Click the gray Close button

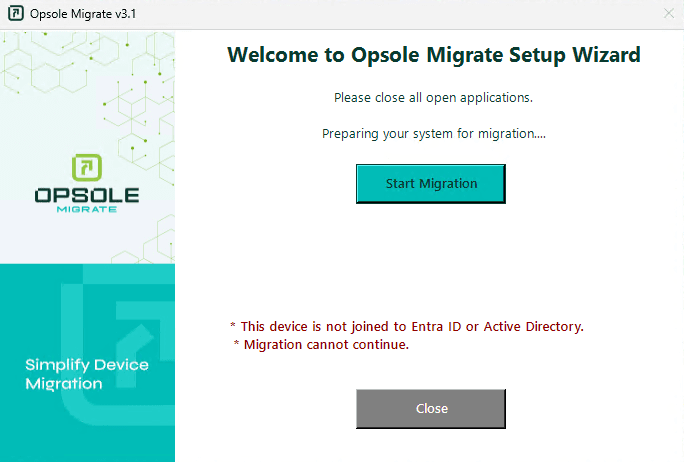tap(431, 409)
